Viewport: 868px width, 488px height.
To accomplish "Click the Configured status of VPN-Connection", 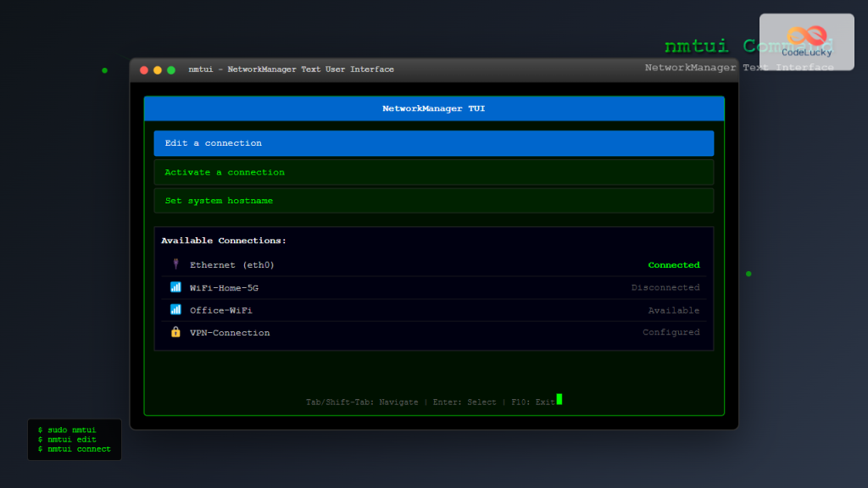I will point(670,332).
